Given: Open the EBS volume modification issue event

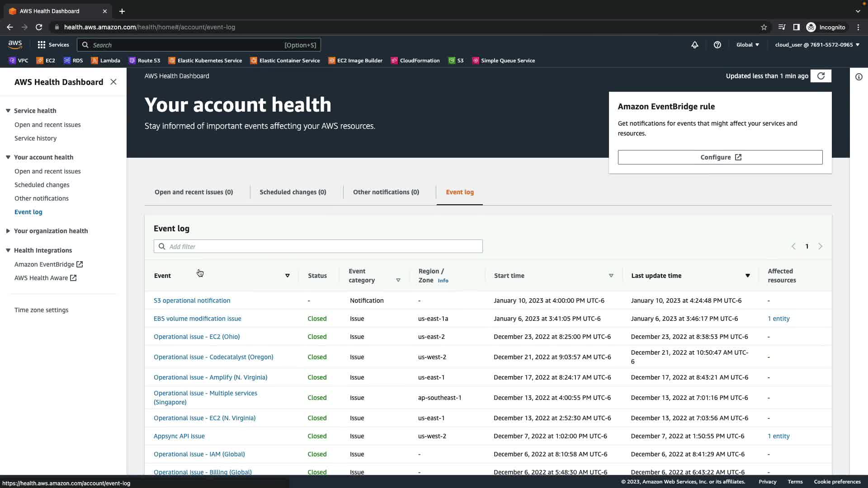Looking at the screenshot, I should pos(197,319).
